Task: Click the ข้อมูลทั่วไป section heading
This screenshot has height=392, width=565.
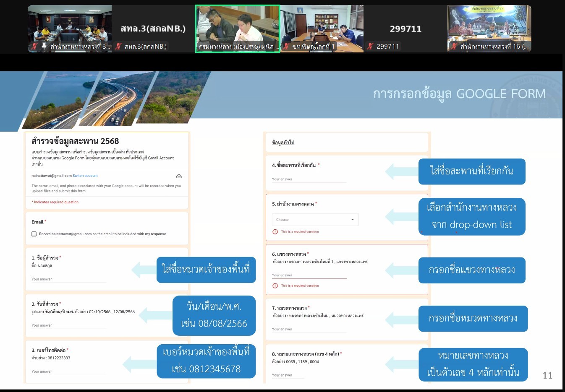Action: (283, 143)
